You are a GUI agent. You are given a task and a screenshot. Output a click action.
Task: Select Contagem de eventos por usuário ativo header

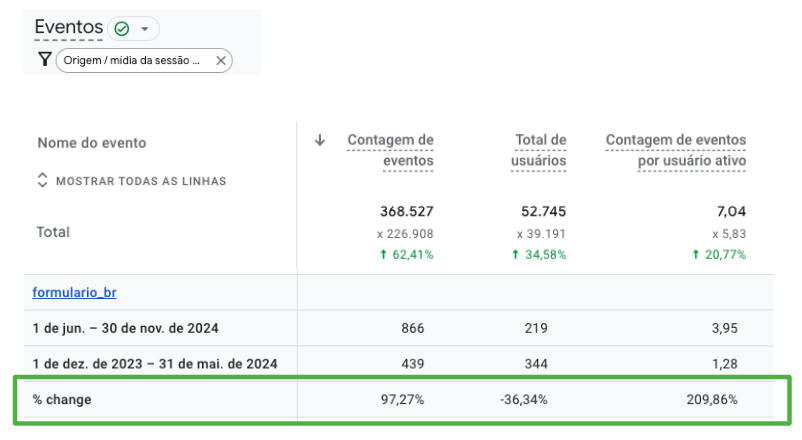click(x=676, y=150)
